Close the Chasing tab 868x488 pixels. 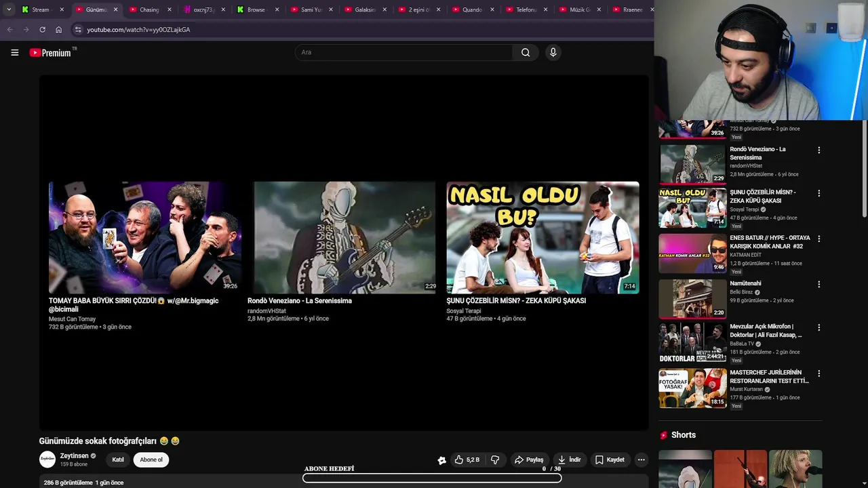(x=169, y=9)
